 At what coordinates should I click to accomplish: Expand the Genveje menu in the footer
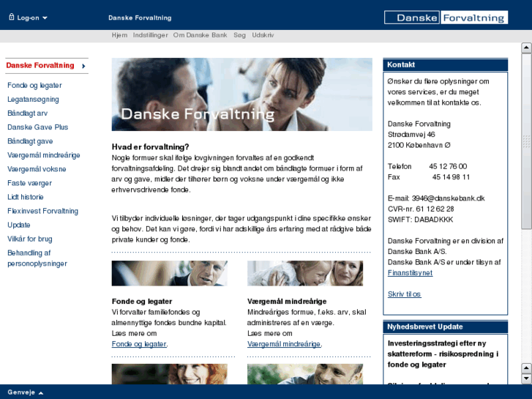pyautogui.click(x=26, y=392)
